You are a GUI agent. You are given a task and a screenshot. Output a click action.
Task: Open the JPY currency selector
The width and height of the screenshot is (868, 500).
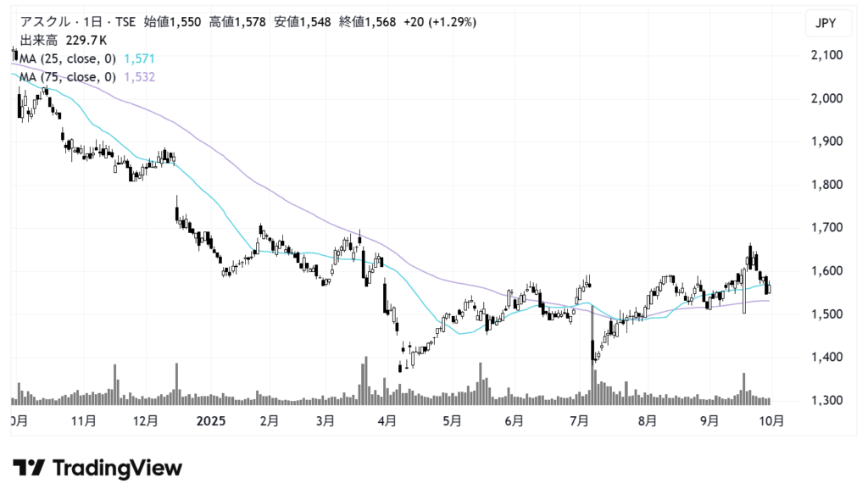pos(826,24)
